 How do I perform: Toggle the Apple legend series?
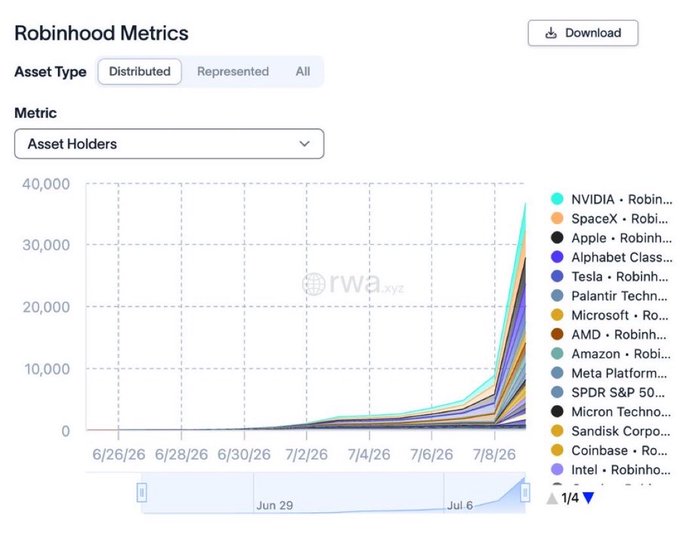(x=611, y=238)
